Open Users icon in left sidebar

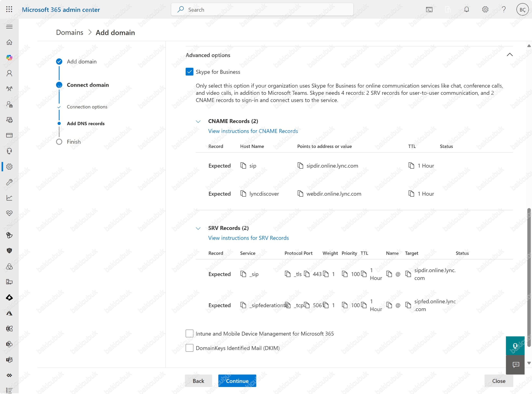tap(9, 73)
